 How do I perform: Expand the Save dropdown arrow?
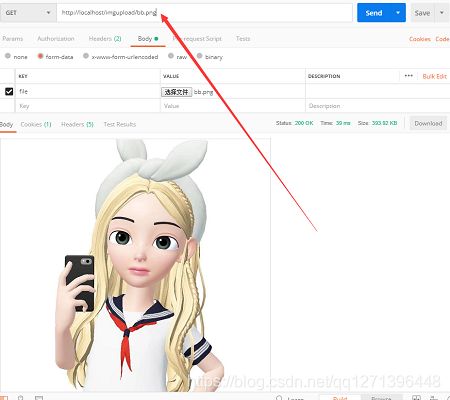[x=442, y=13]
